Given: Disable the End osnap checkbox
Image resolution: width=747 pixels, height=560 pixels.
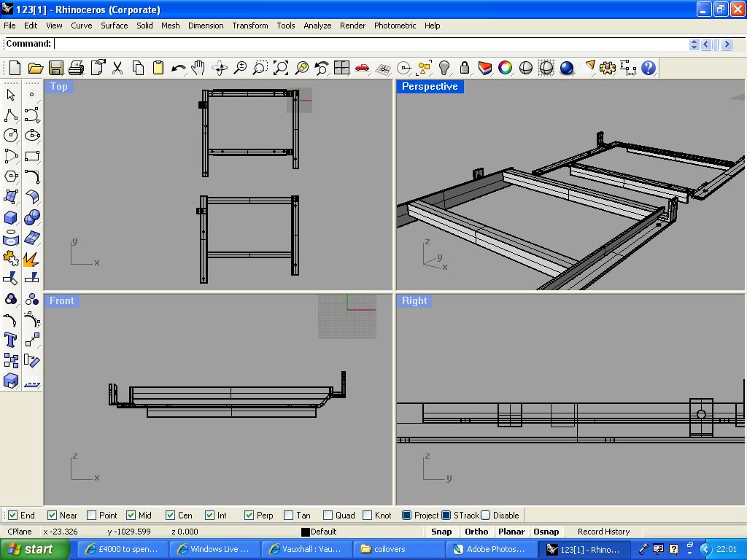Looking at the screenshot, I should 12,515.
